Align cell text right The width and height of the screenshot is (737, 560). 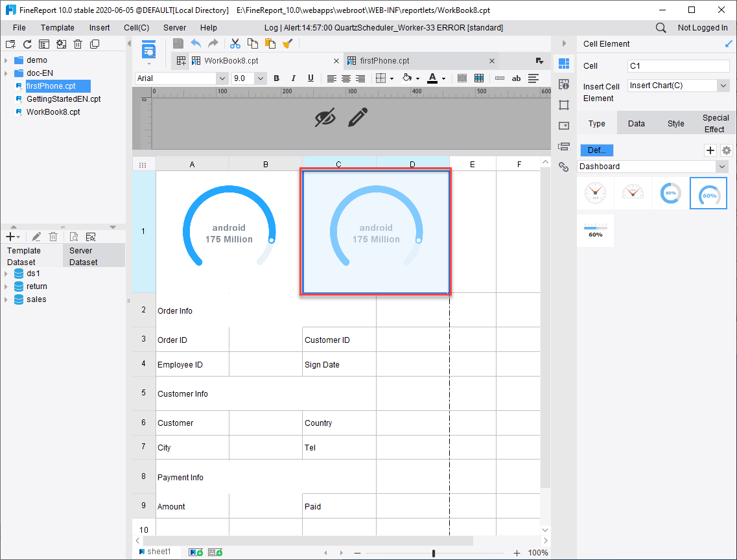coord(360,78)
